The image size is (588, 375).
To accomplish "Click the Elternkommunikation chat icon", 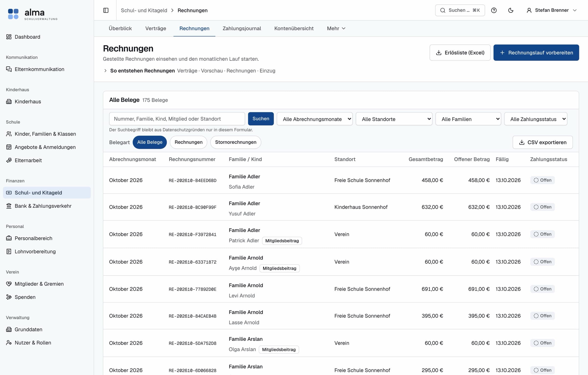I will 9,69.
